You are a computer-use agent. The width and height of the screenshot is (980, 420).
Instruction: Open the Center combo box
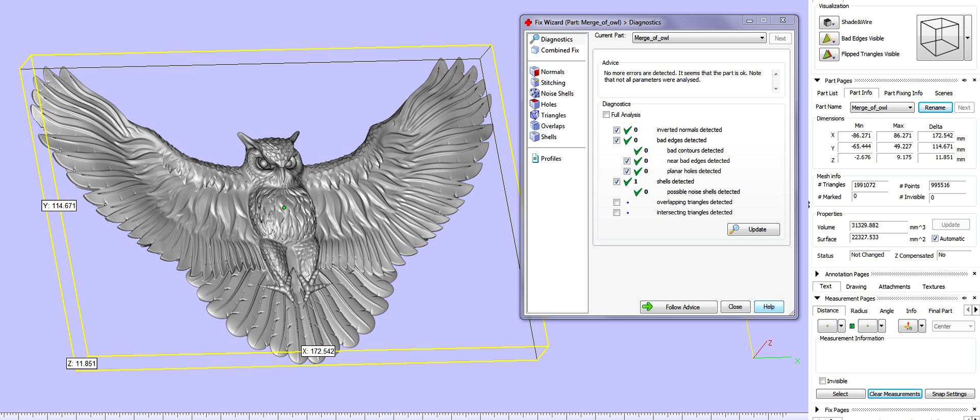pyautogui.click(x=953, y=327)
